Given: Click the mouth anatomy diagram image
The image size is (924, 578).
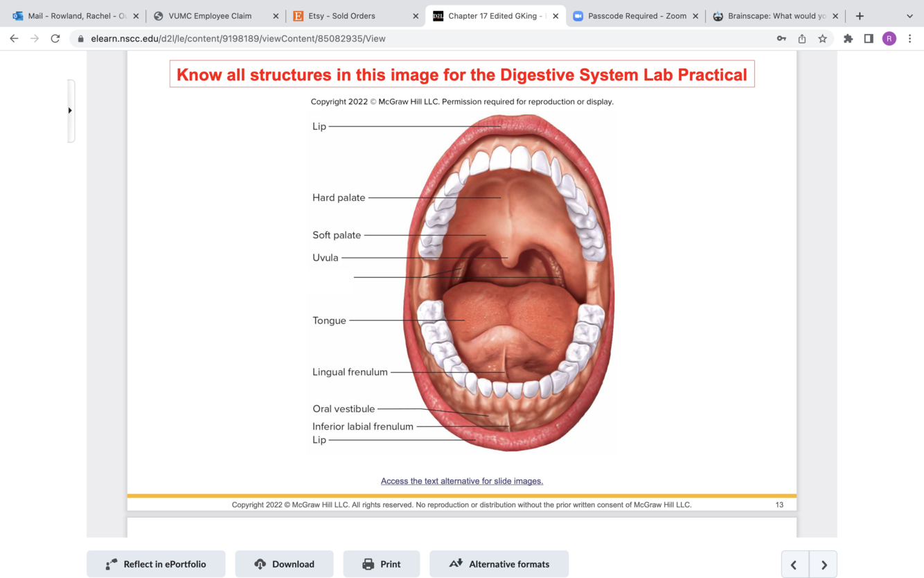Looking at the screenshot, I should click(508, 282).
